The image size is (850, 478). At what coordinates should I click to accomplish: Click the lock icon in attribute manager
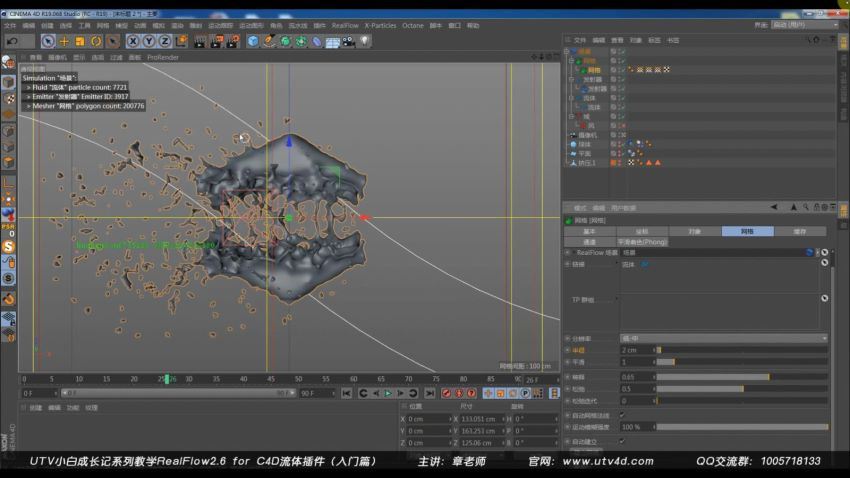pyautogui.click(x=816, y=208)
